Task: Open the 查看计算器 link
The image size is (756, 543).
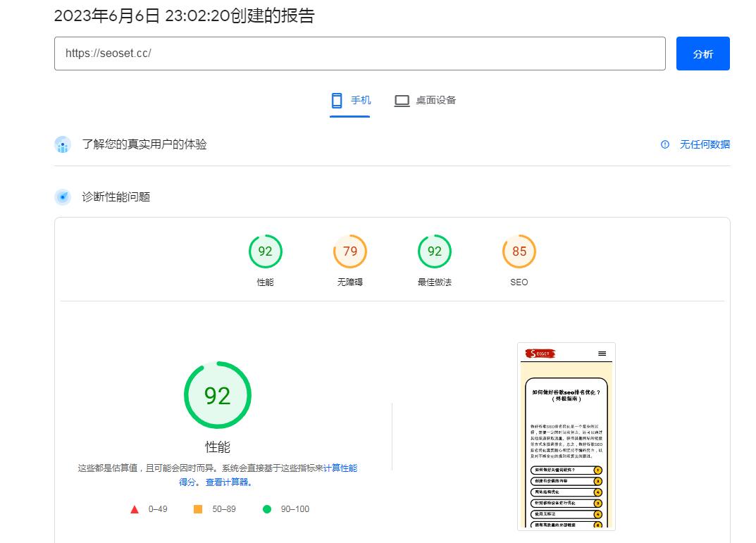Action: (x=229, y=482)
